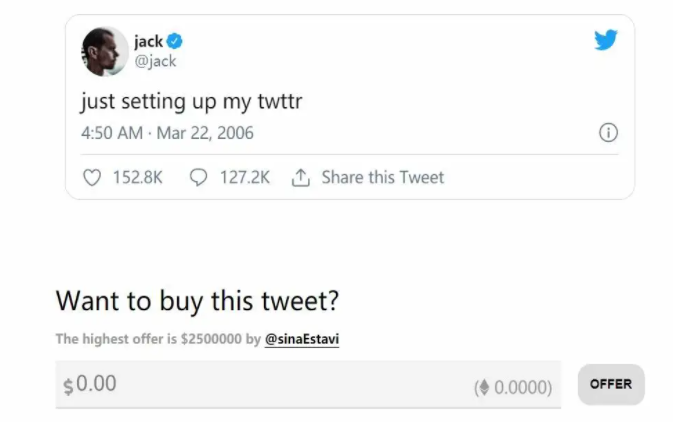
Task: Open the @sinaEstavi profile link
Action: coord(302,339)
